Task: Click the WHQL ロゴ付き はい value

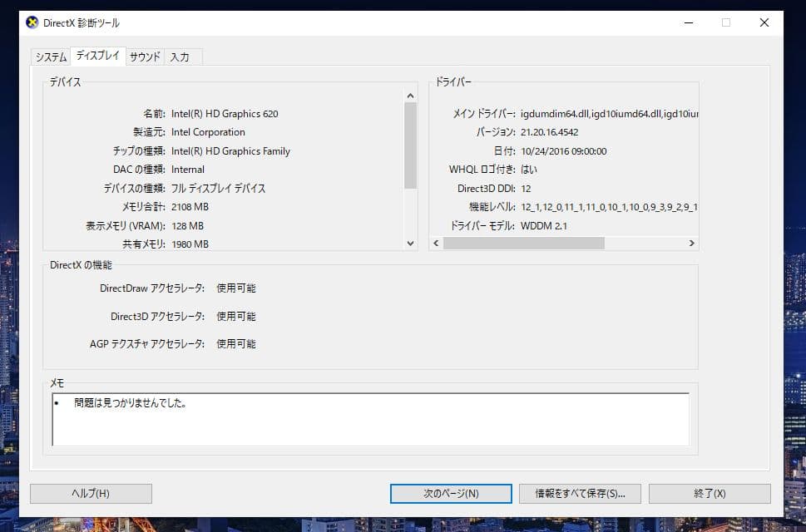Action: click(529, 170)
